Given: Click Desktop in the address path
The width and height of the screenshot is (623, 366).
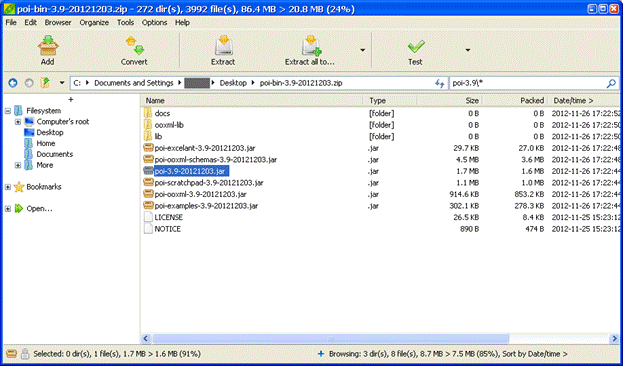Looking at the screenshot, I should point(233,83).
